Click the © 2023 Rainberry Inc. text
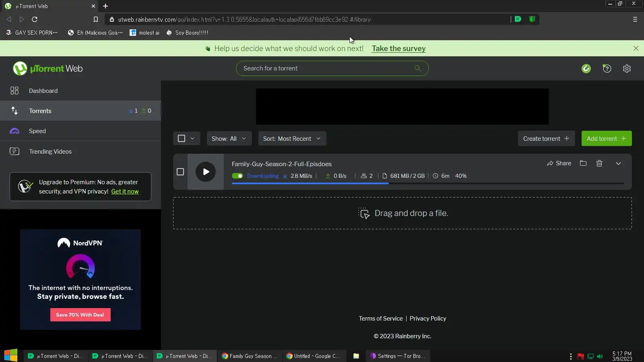 pyautogui.click(x=402, y=336)
